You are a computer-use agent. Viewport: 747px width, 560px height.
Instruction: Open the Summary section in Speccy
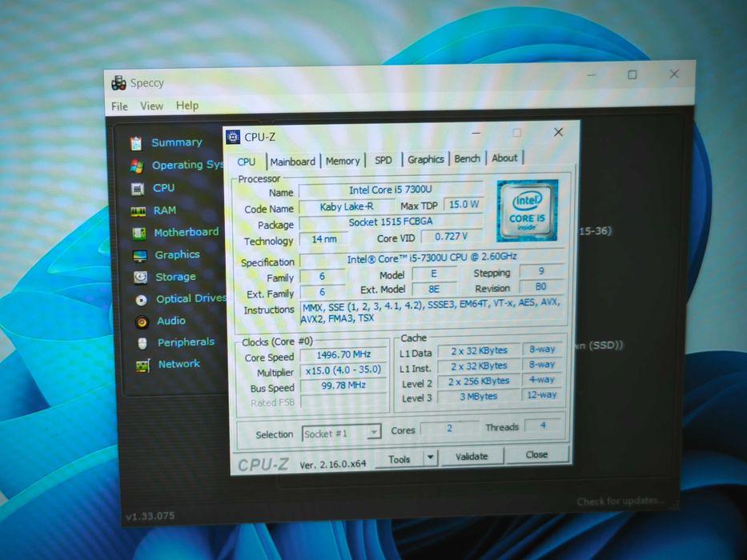click(176, 142)
